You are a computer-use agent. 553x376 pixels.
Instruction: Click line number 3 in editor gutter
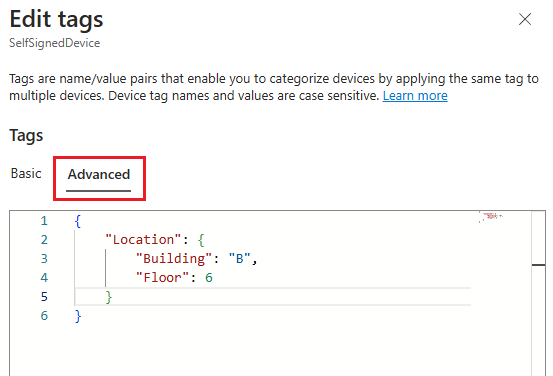(44, 259)
